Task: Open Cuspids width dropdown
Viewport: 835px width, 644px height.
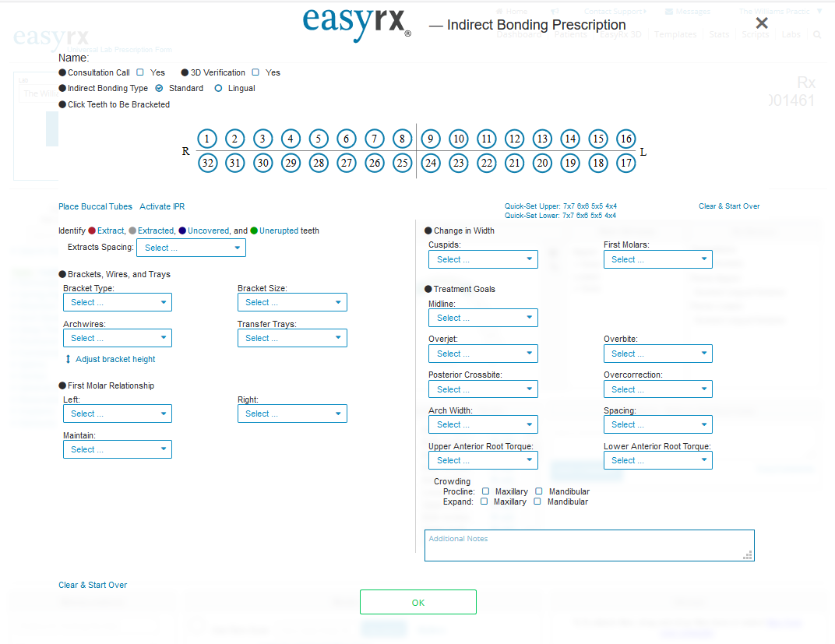Action: (x=483, y=259)
